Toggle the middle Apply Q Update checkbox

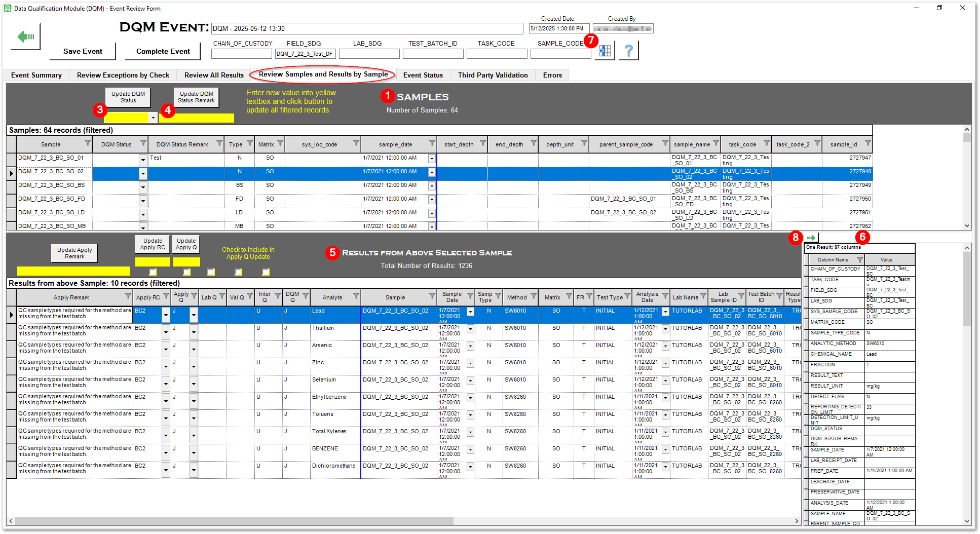point(211,272)
